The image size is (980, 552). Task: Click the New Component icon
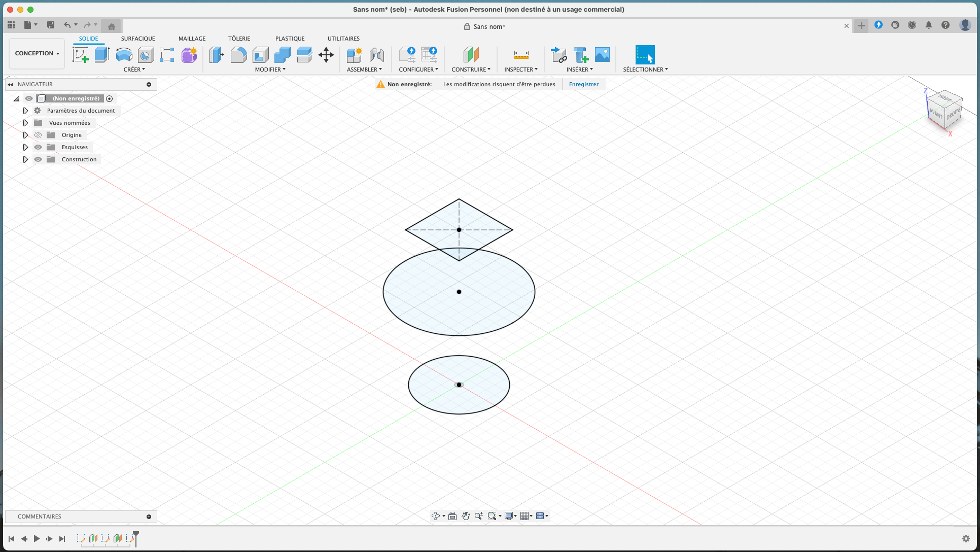click(x=354, y=55)
